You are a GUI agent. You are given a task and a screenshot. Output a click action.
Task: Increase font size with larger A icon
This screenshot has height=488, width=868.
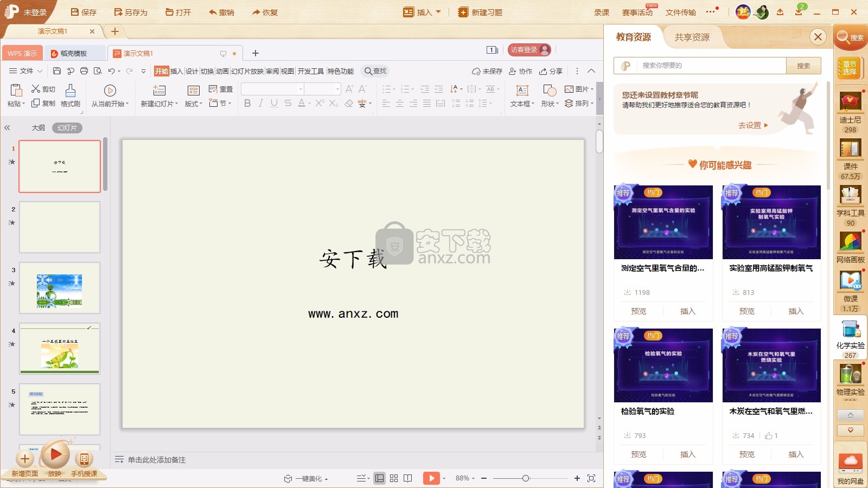349,89
